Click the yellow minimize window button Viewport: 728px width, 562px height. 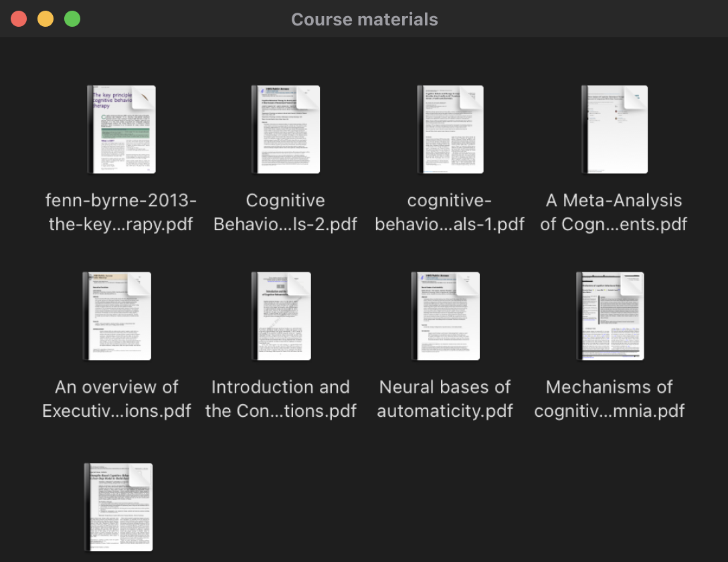(x=45, y=18)
